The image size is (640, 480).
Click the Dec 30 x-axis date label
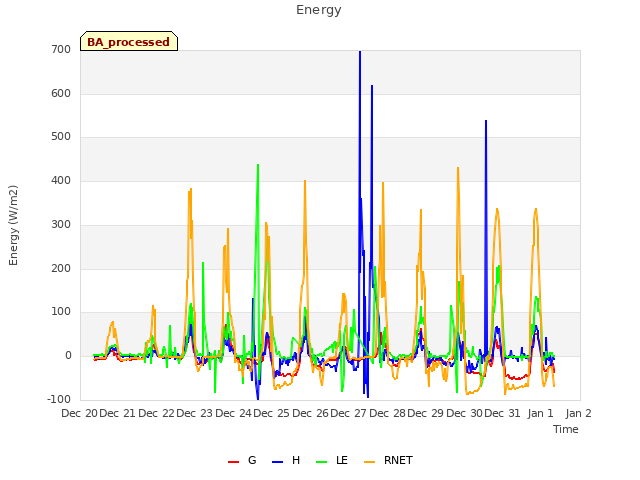pos(464,413)
